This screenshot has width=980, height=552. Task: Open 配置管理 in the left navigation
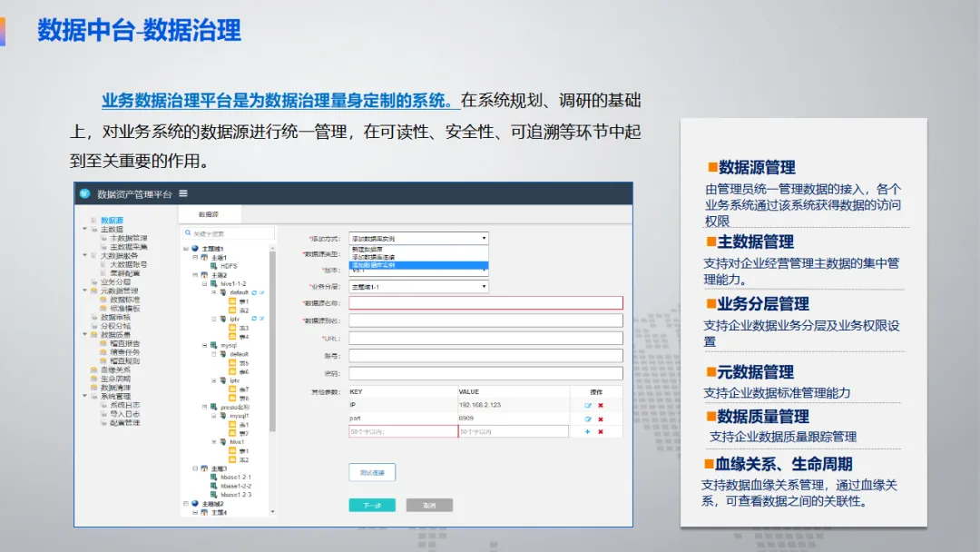point(125,422)
